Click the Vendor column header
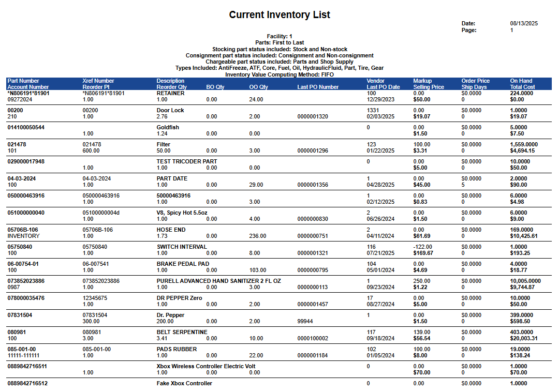558x392 pixels. 375,81
